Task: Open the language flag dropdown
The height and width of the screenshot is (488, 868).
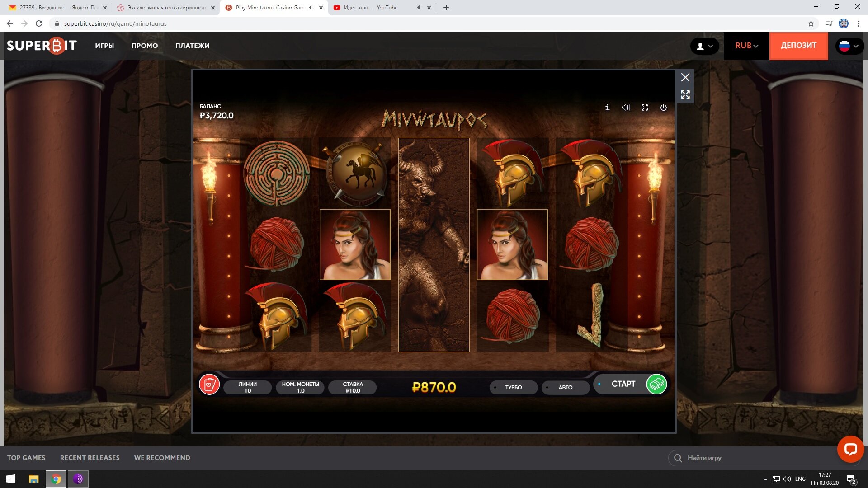Action: (849, 46)
